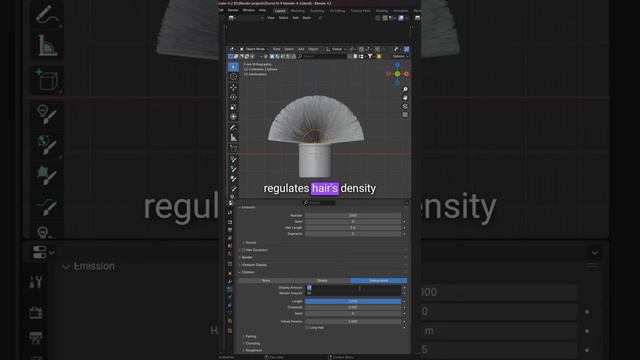Collapse the Emission panel
Viewport: 640px width, 360px height.
247,207
